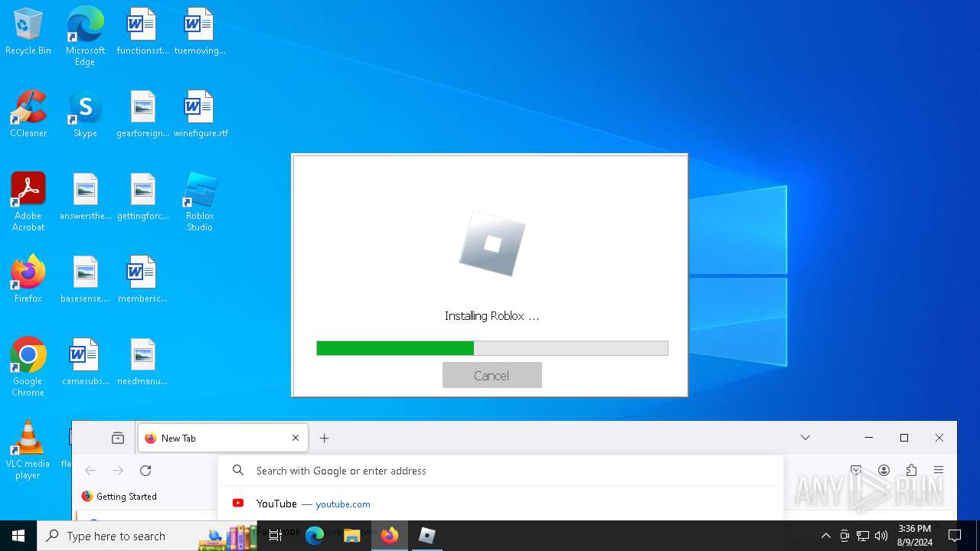Open the VLC media player shortcut
980x551 pixels.
click(x=28, y=450)
